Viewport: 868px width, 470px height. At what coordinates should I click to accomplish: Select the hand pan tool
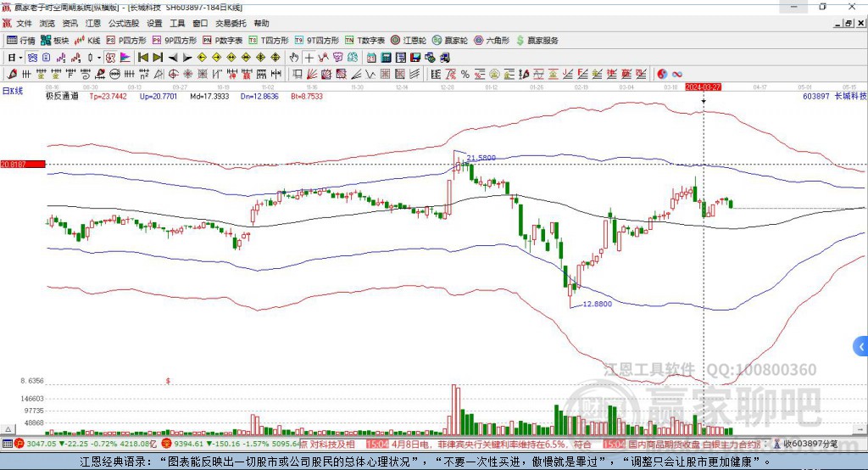[294, 58]
